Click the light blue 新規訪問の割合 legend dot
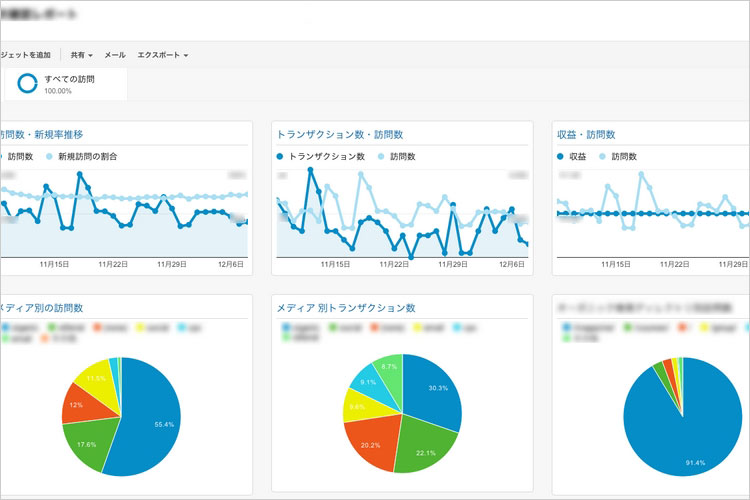750x500 pixels. (x=50, y=157)
